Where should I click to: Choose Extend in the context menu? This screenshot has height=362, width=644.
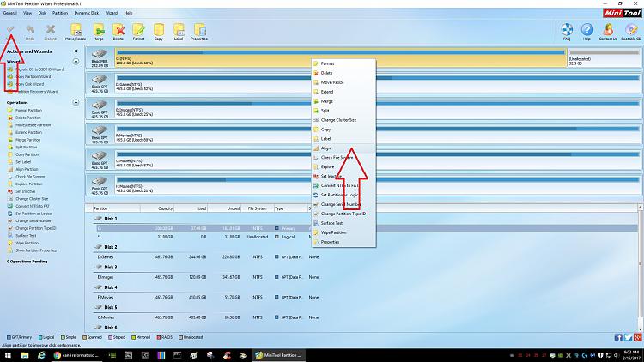click(343, 92)
